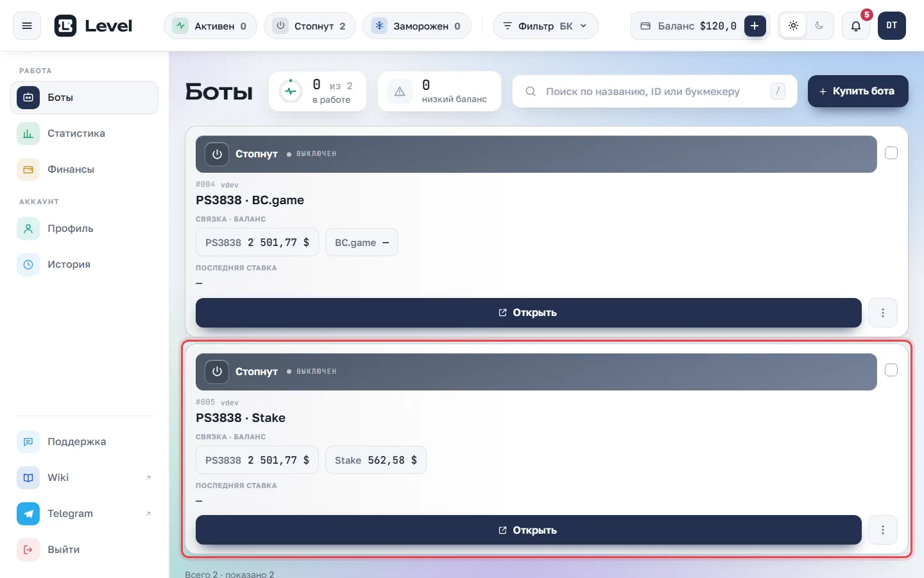
Task: Click the PS3838 · Stake bot title
Action: [241, 418]
